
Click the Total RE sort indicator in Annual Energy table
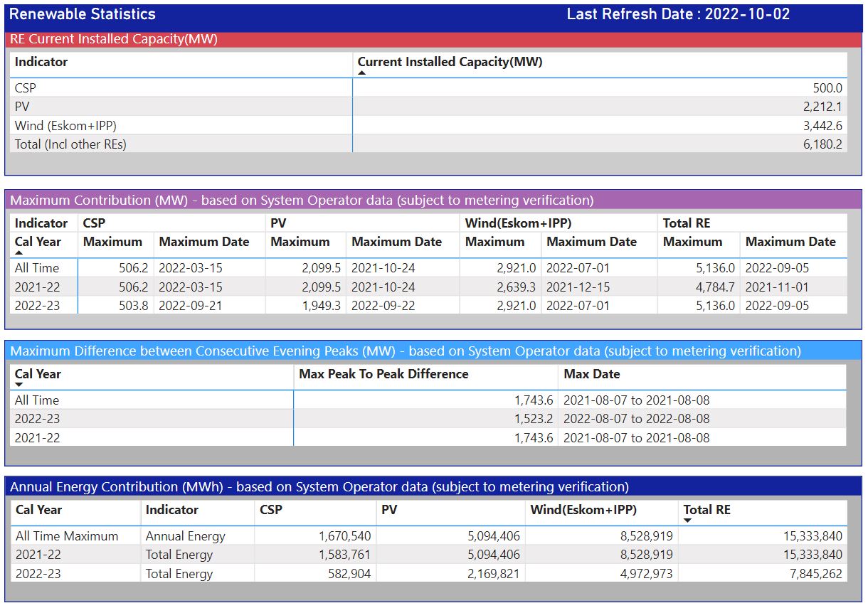coord(687,520)
